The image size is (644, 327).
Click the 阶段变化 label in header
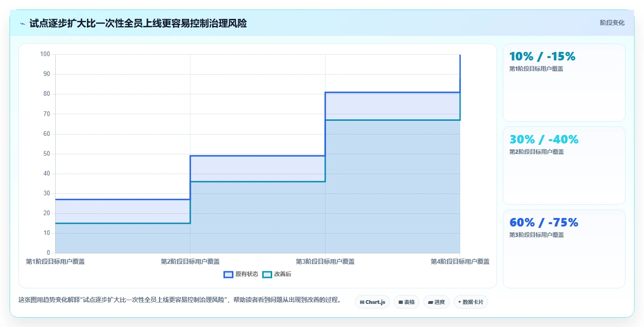[612, 23]
